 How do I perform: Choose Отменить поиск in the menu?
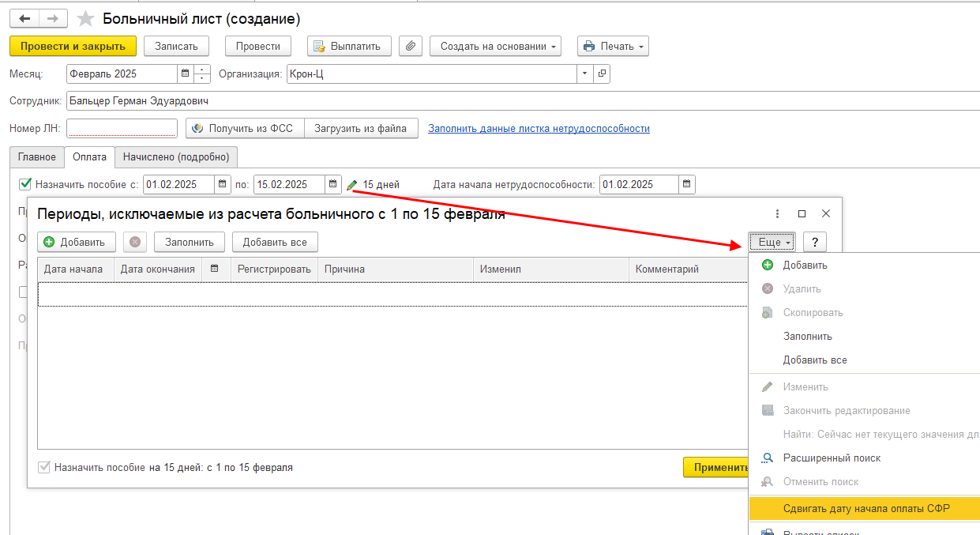(865, 481)
